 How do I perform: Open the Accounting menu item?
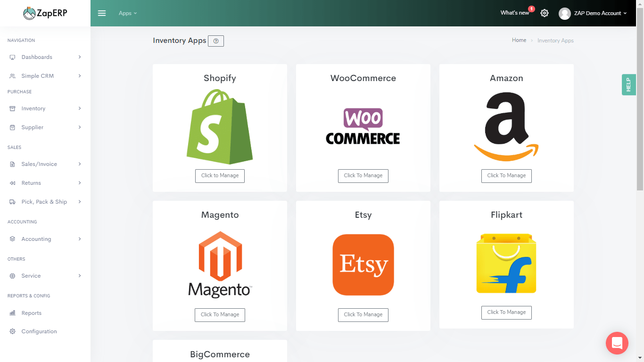click(45, 239)
